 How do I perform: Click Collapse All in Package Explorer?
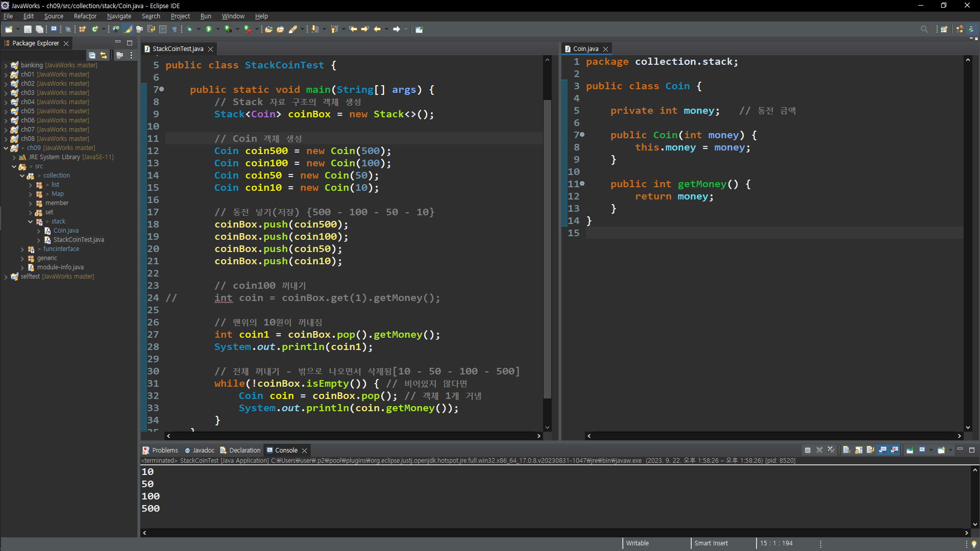[92, 55]
